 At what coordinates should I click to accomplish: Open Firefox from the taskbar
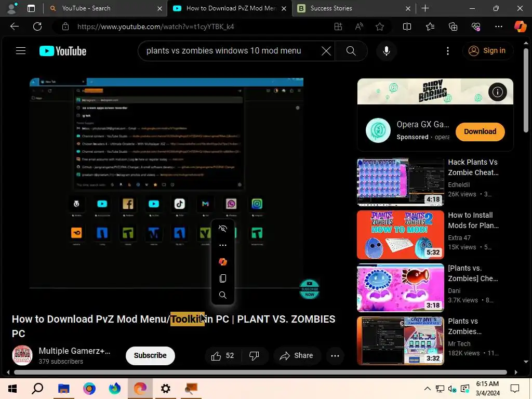coord(114,389)
